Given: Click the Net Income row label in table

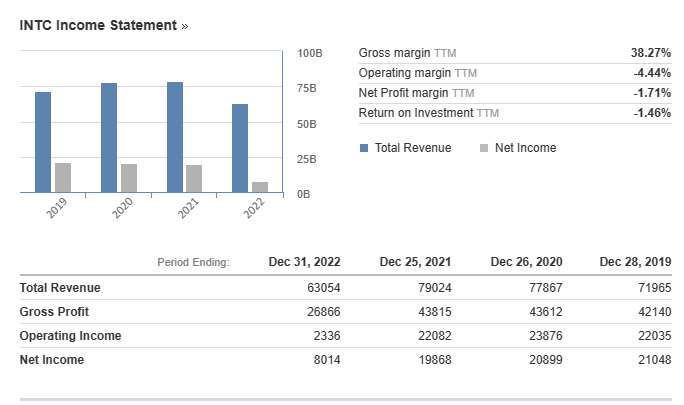Looking at the screenshot, I should [x=52, y=360].
